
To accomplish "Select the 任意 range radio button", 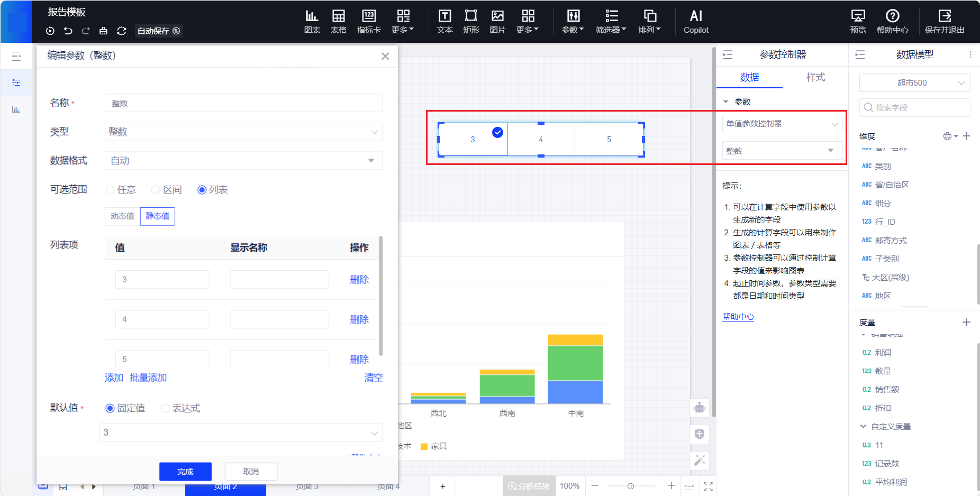I will pos(110,190).
